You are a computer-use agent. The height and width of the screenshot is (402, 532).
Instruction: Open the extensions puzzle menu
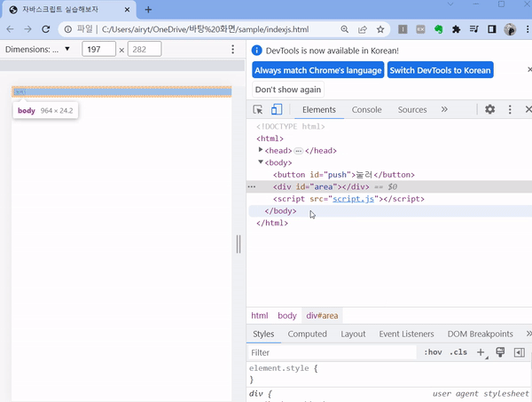[x=457, y=29]
